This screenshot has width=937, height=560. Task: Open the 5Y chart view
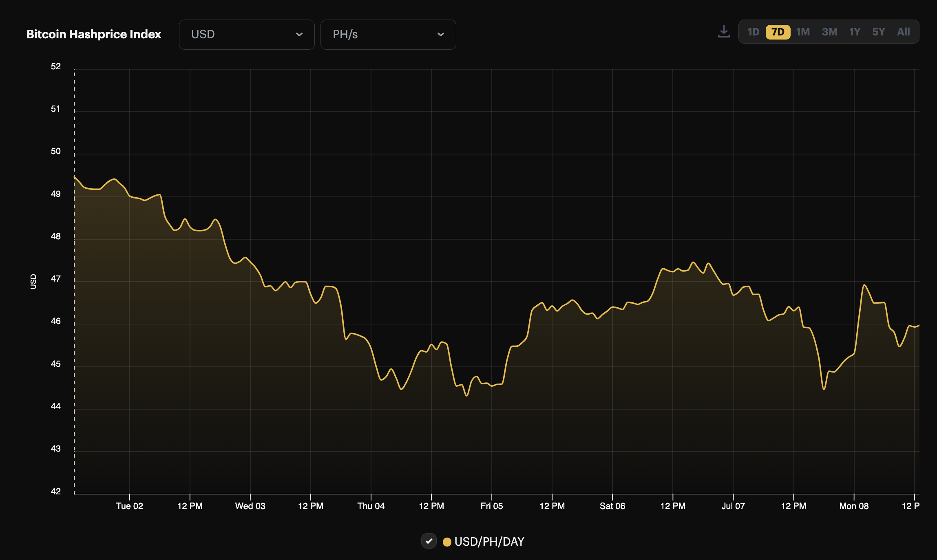(x=879, y=31)
